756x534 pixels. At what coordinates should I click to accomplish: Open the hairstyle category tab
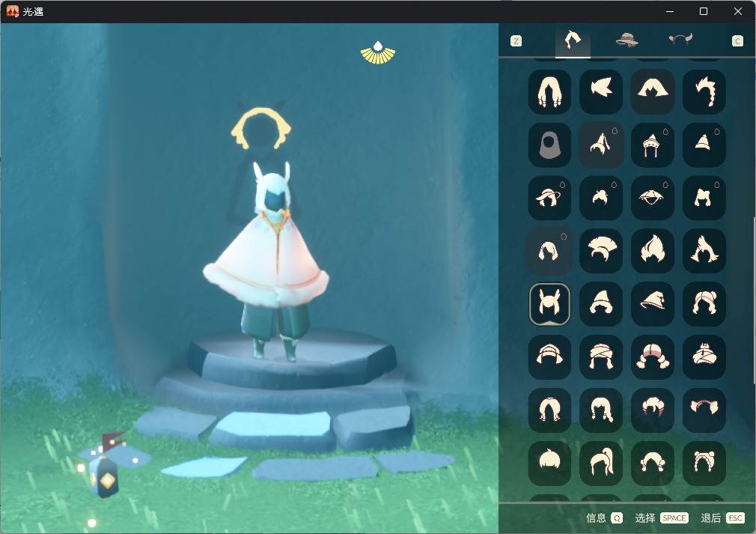click(x=573, y=40)
